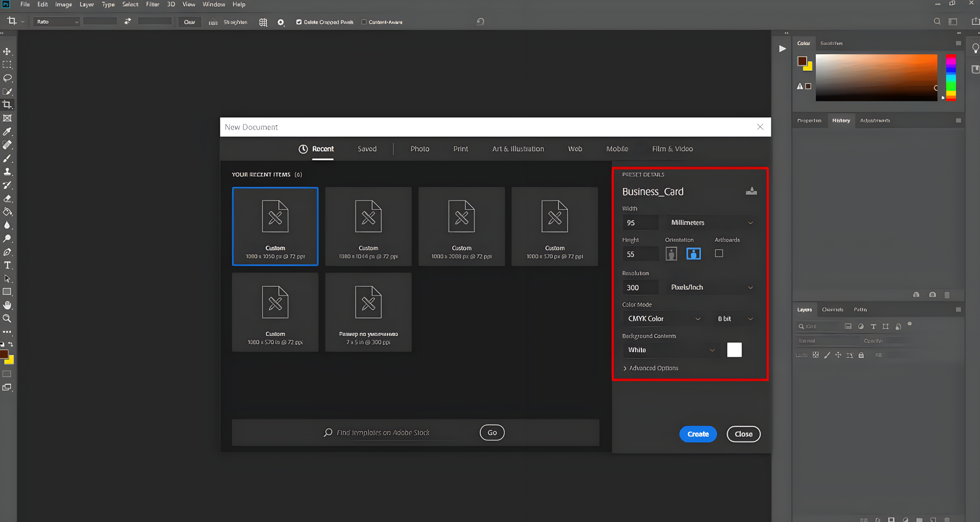Expand the Advanced Options section
This screenshot has height=522, width=980.
coord(653,368)
